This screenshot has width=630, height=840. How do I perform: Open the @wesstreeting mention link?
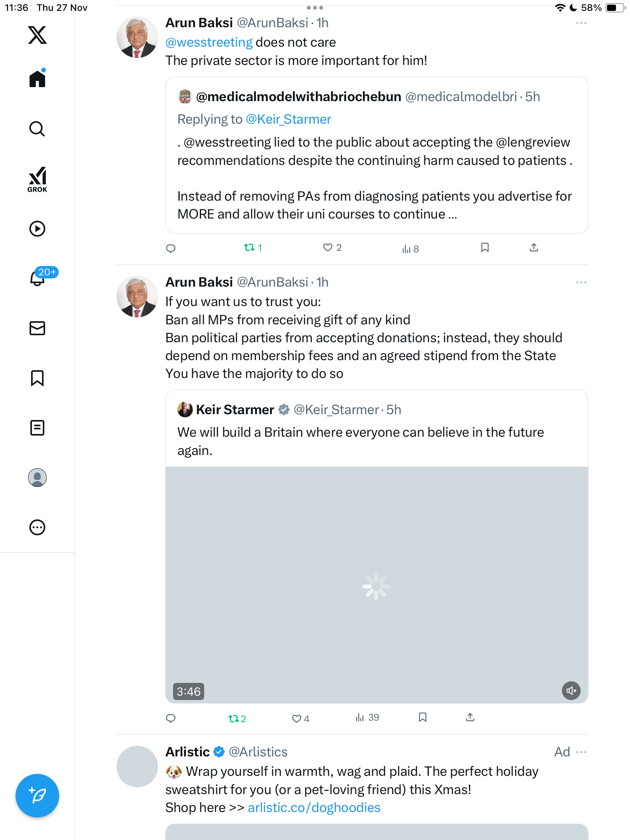tap(209, 42)
